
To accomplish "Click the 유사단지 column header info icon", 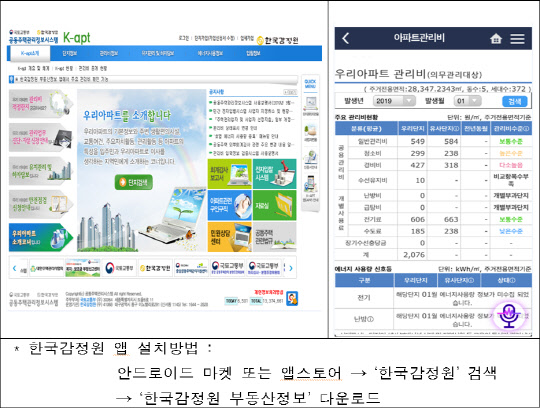I will coord(457,129).
